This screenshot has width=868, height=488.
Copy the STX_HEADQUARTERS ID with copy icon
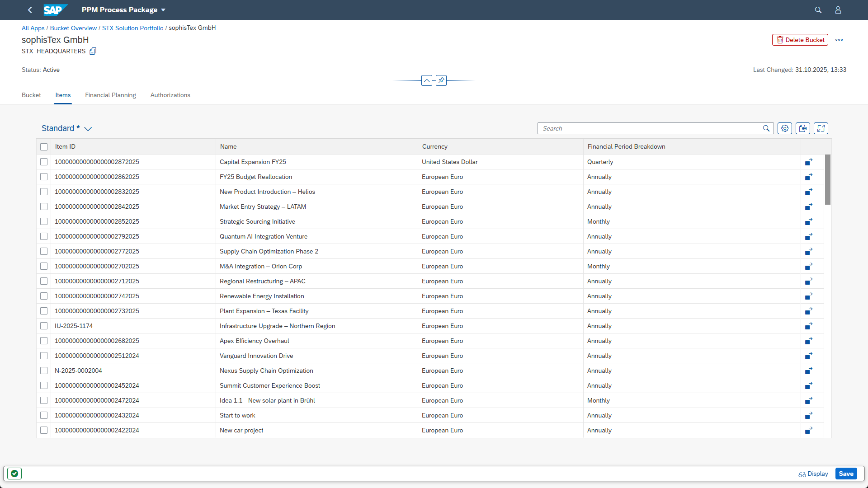tap(93, 51)
